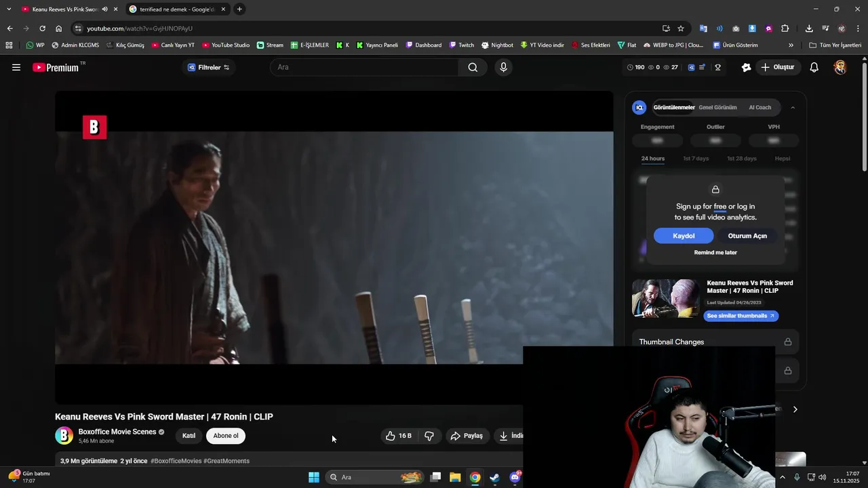
Task: Click the Abone ol subscribe button
Action: [226, 436]
